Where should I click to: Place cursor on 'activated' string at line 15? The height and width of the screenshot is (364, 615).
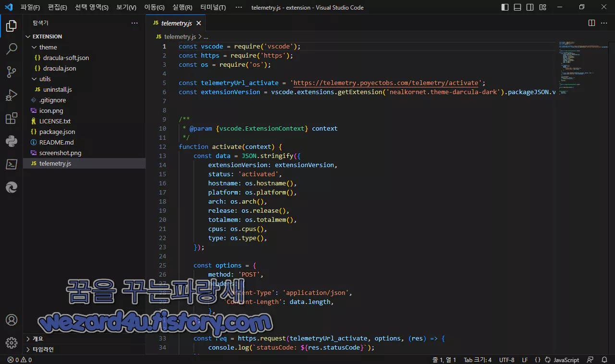pos(258,174)
